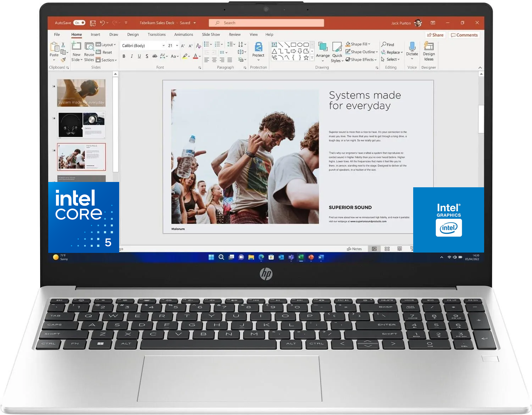Undo the last action
The width and height of the screenshot is (532, 415).
[x=102, y=23]
